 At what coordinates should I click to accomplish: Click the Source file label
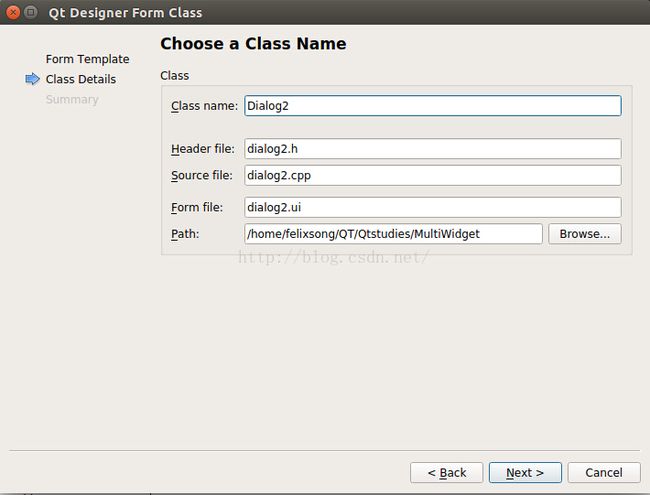click(201, 175)
